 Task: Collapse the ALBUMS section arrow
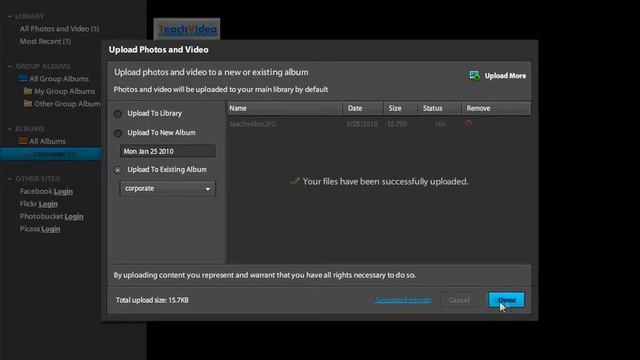[x=9, y=129]
